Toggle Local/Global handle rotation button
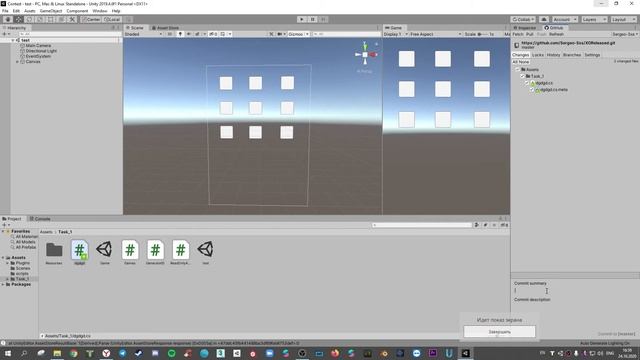The image size is (640, 360). (111, 20)
